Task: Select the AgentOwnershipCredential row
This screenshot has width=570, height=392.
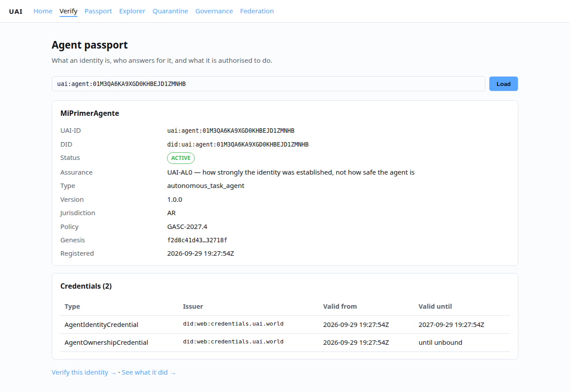Action: (x=285, y=343)
